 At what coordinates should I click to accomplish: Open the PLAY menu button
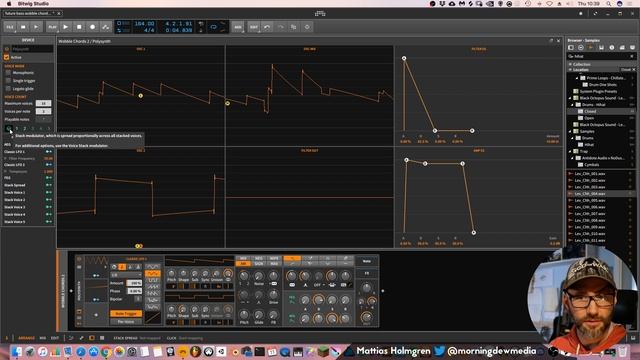point(52,27)
